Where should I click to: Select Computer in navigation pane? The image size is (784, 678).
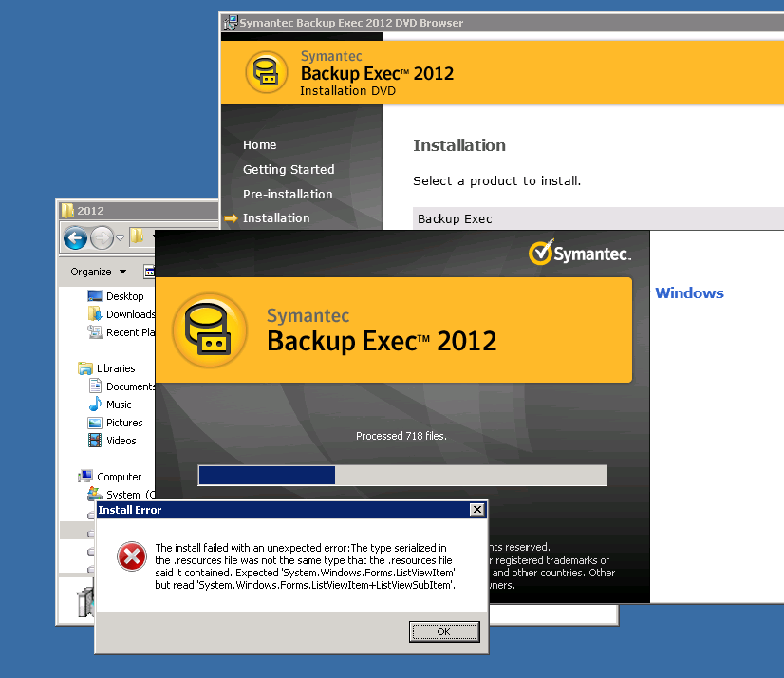119,477
